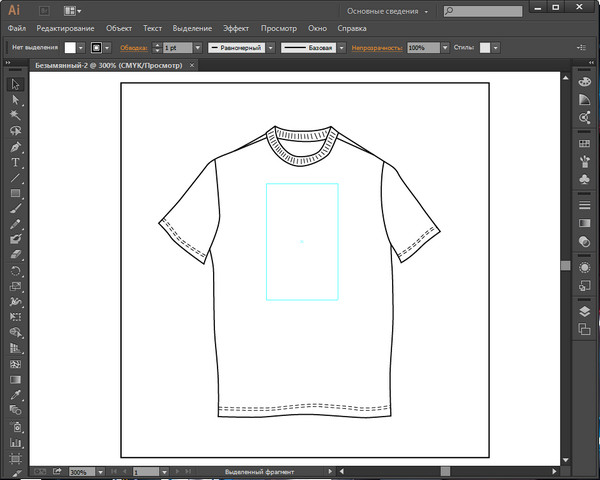Expand the 'Базовая' brush definition dropdown
The width and height of the screenshot is (600, 480).
coord(308,47)
